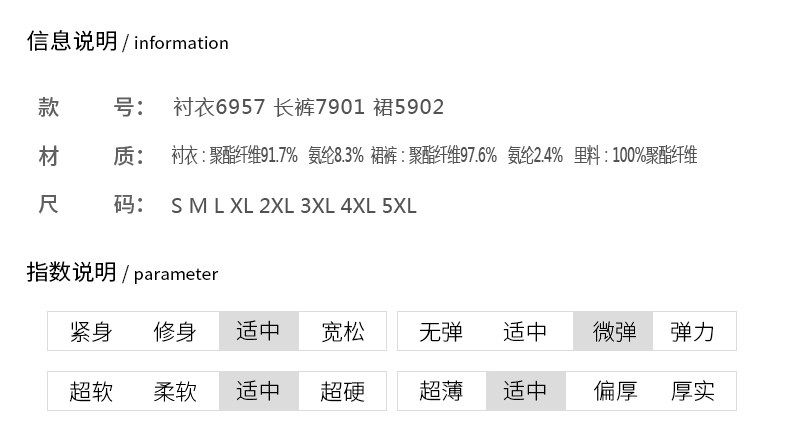Select the highlighted 微弹 option
The height and width of the screenshot is (442, 790).
[x=613, y=331]
